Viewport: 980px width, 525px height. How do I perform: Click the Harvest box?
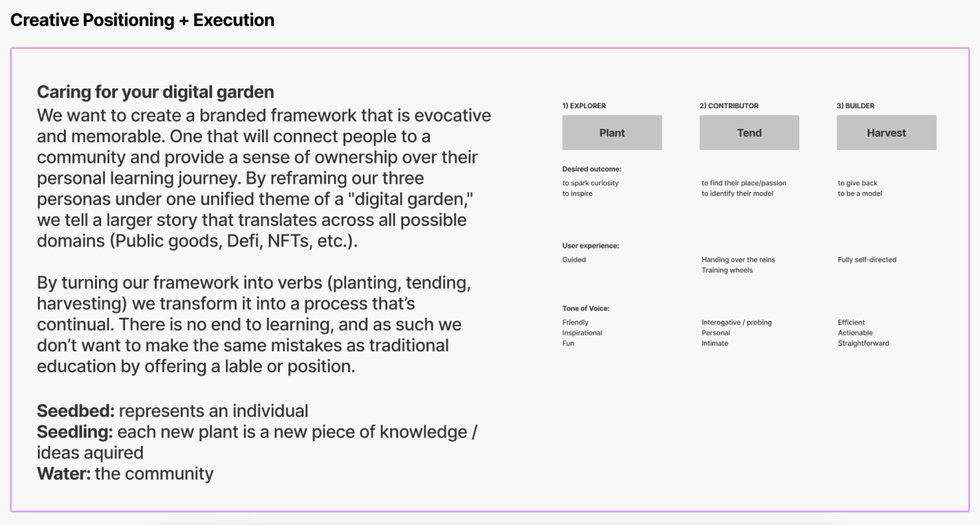(x=886, y=133)
